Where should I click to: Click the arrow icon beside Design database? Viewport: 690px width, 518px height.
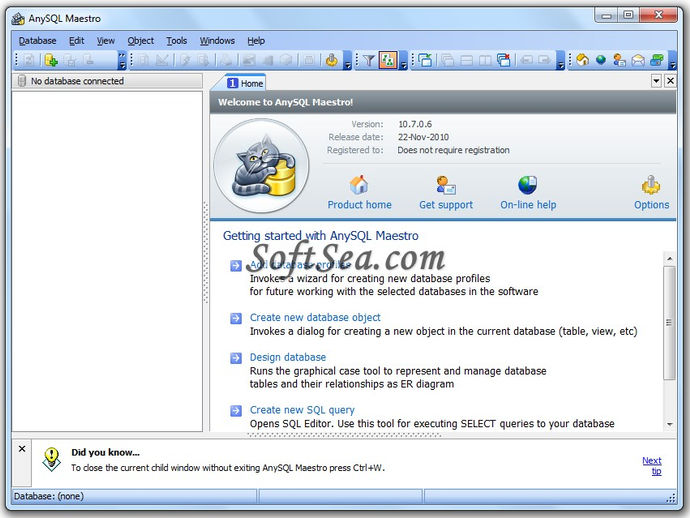click(x=236, y=358)
